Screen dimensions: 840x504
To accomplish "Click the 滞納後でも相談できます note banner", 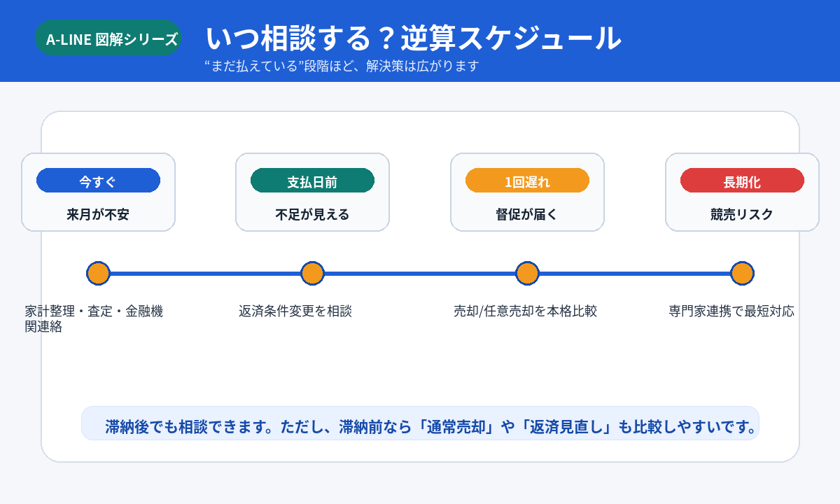I will pos(420,423).
